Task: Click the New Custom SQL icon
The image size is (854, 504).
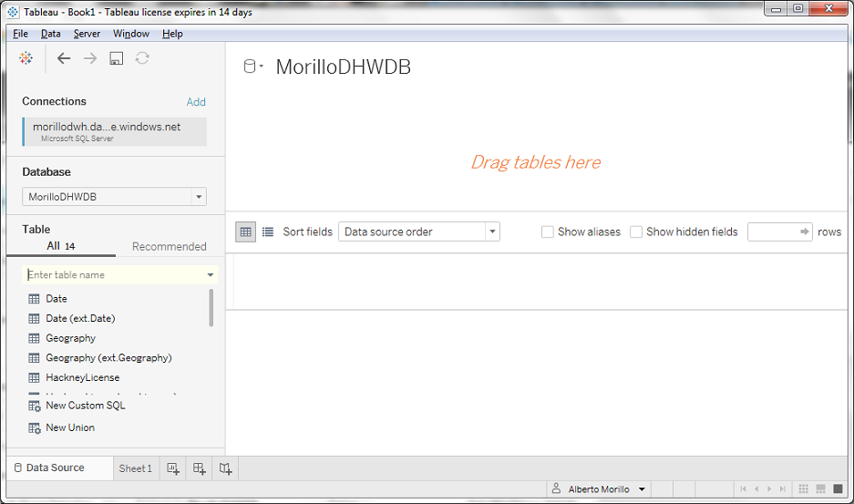Action: pos(35,406)
